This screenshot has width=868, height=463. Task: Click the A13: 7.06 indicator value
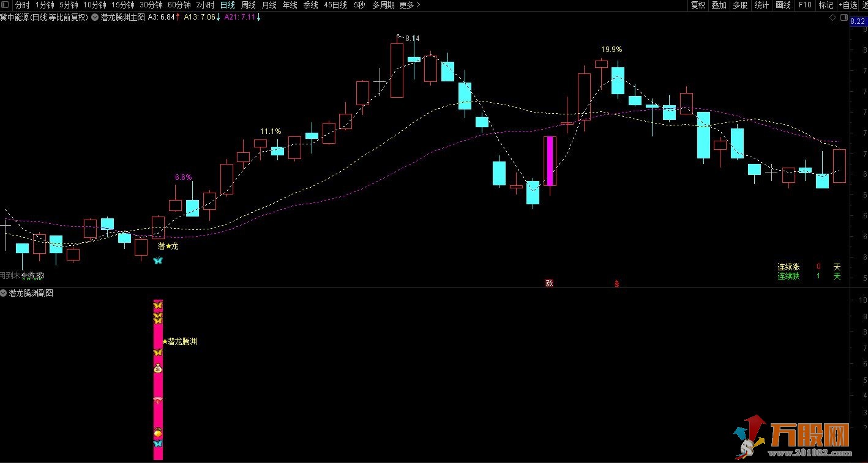pyautogui.click(x=200, y=18)
